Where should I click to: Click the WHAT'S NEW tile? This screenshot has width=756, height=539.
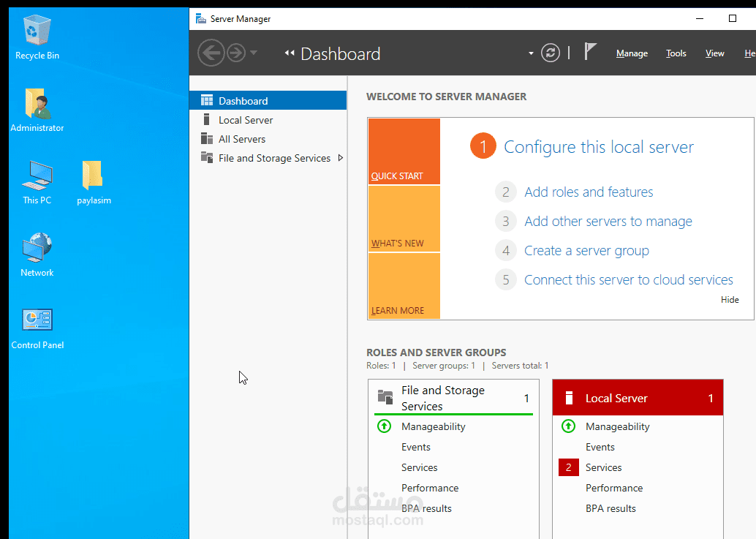coord(404,219)
